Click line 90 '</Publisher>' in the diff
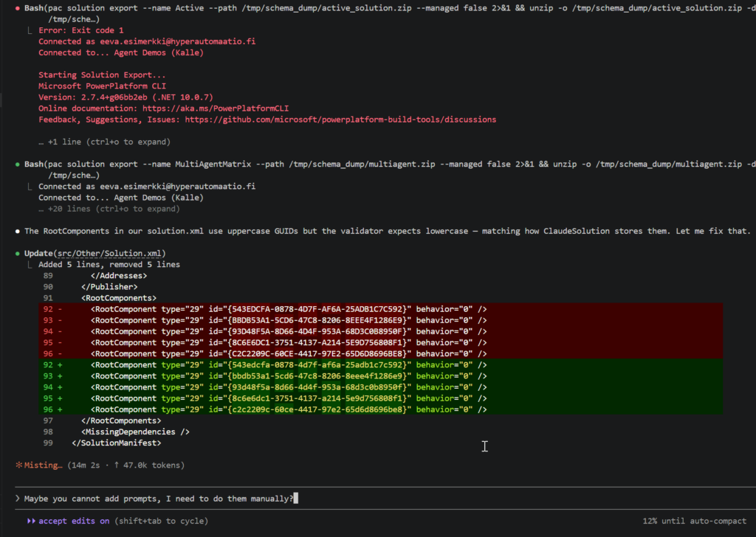756x537 pixels. point(109,287)
